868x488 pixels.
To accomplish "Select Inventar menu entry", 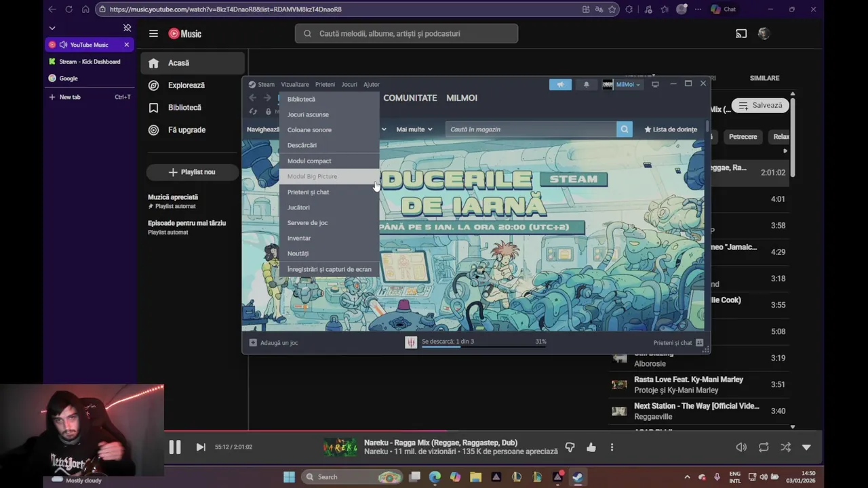I will 329,239.
